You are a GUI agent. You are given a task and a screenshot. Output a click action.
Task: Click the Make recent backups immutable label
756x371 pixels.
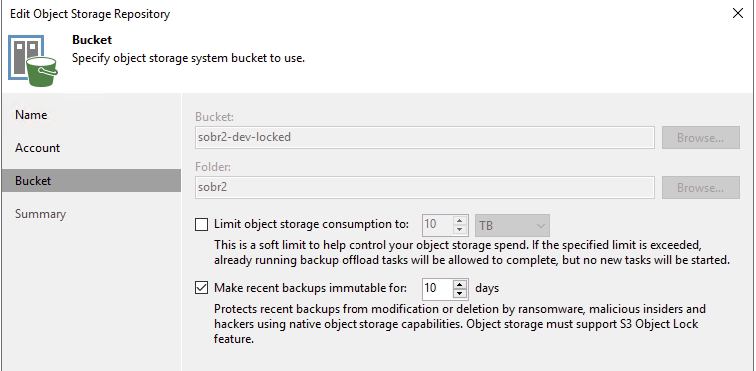(x=310, y=289)
